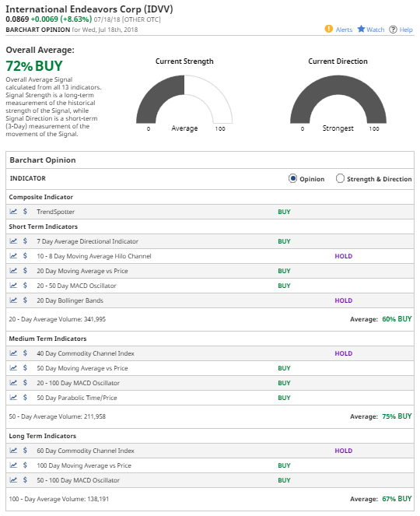Click the Watch link text

pyautogui.click(x=376, y=30)
